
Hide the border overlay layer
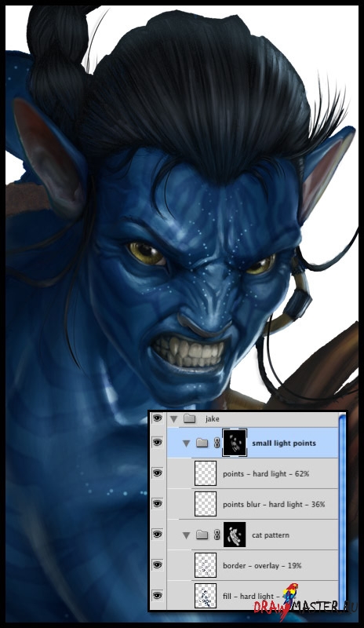click(x=158, y=565)
